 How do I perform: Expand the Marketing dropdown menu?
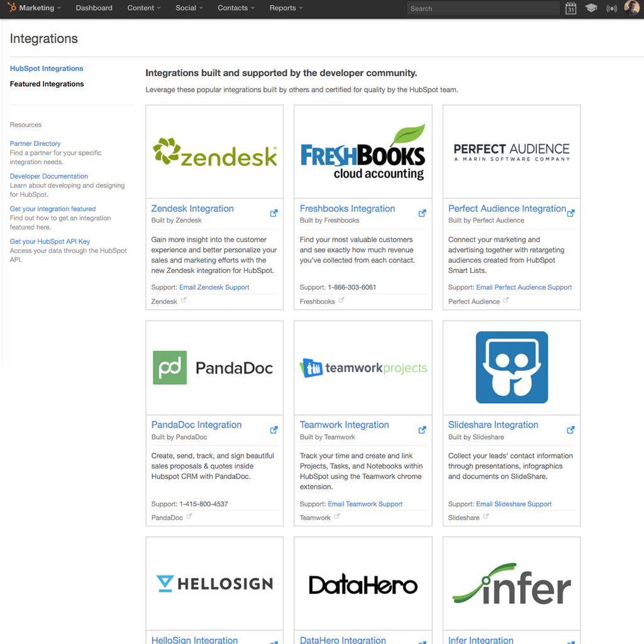40,8
